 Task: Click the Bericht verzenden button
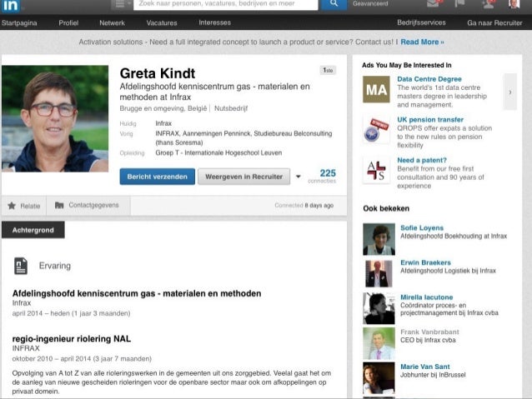coord(158,177)
